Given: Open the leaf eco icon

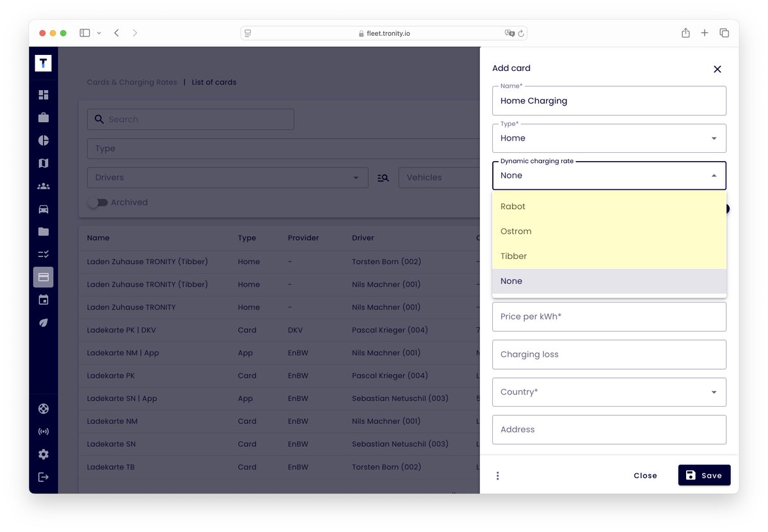Looking at the screenshot, I should (x=44, y=323).
